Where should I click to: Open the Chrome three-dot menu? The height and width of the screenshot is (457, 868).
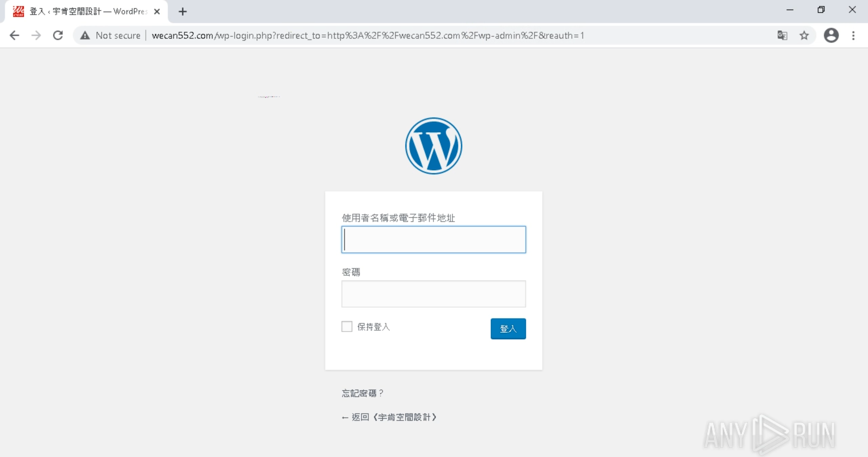point(854,35)
